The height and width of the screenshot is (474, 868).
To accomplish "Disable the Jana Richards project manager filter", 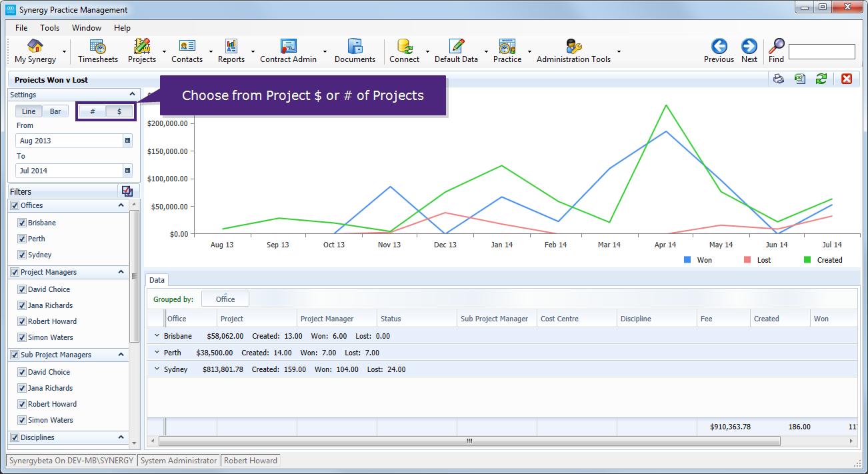I will (23, 305).
